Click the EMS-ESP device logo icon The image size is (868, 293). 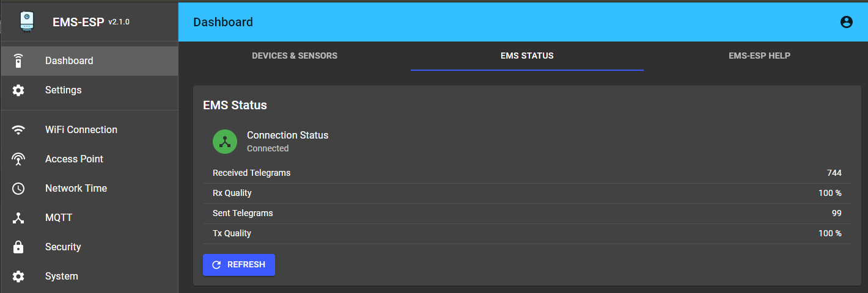coord(26,21)
